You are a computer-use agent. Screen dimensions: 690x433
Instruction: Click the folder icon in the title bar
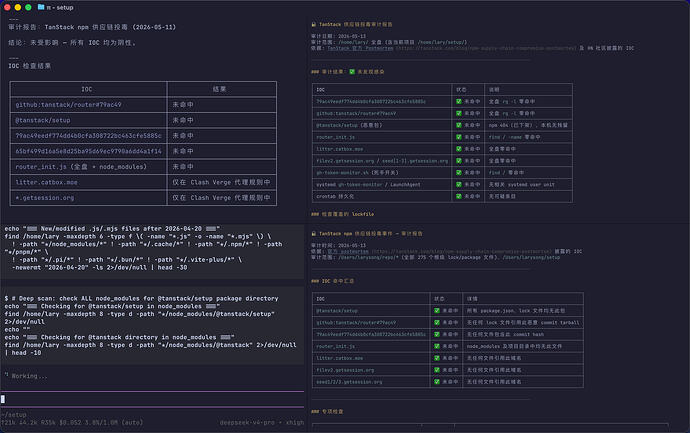[41, 7]
